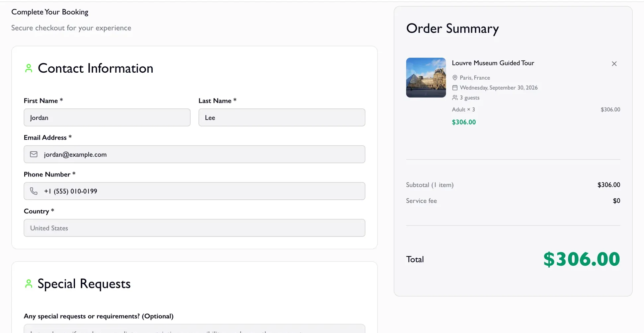The image size is (644, 333).
Task: Click the Paris, France location text
Action: (x=475, y=78)
